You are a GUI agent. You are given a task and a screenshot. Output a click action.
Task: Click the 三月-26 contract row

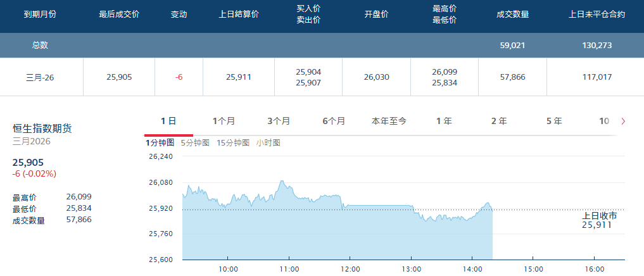pyautogui.click(x=39, y=77)
